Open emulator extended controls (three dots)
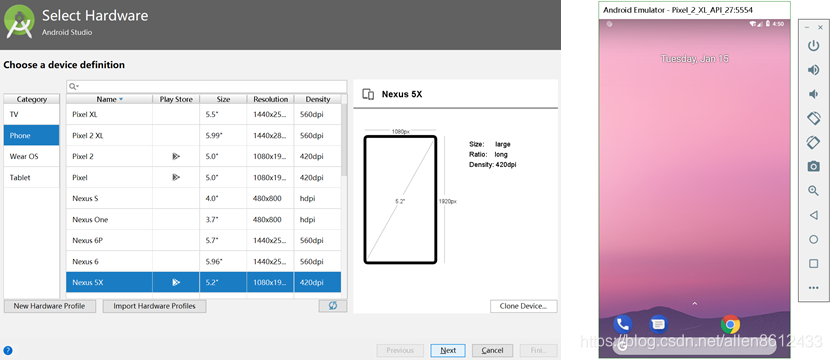The height and width of the screenshot is (360, 832). coord(813,288)
